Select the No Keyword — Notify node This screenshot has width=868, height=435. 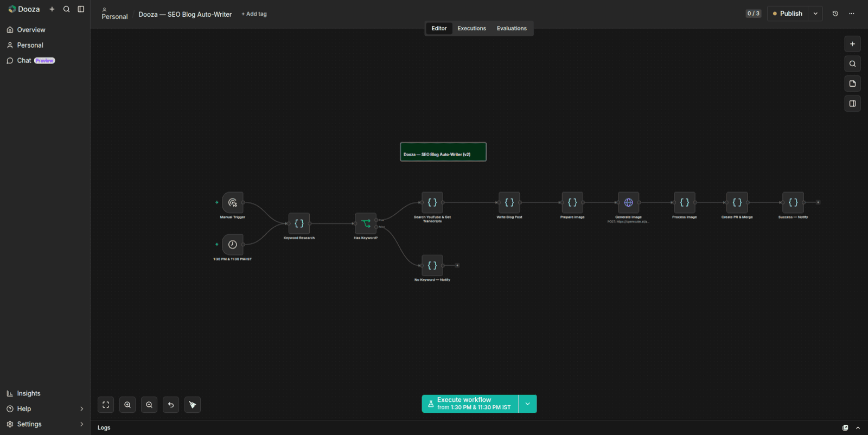coord(432,265)
